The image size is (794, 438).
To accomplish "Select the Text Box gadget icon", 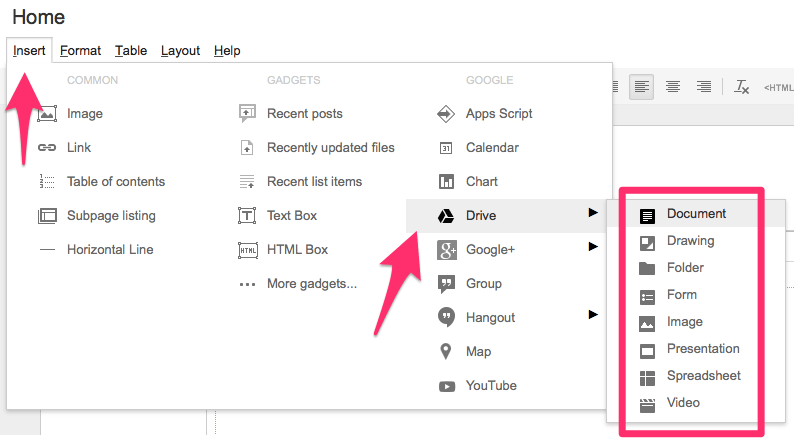I will coord(247,216).
